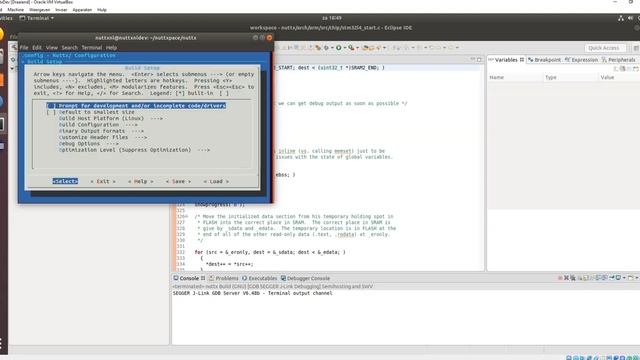Switch to the Expression tab

[x=581, y=60]
